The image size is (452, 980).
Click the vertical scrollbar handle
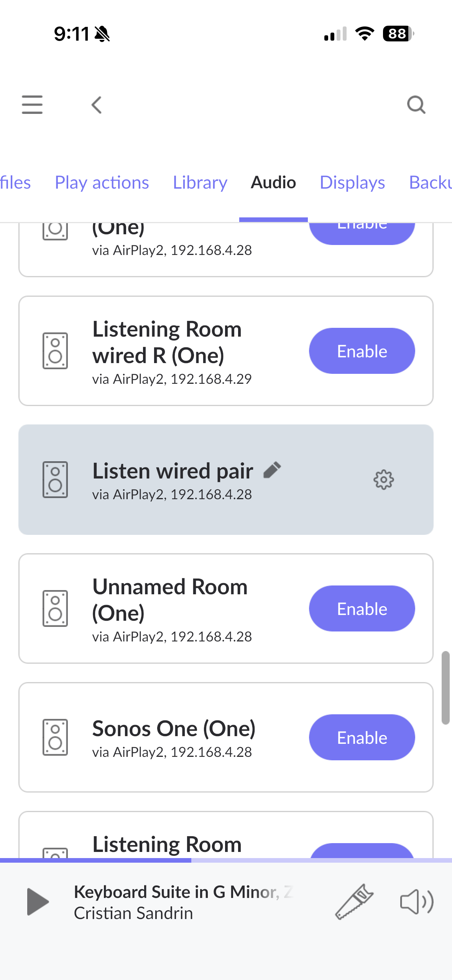(445, 687)
